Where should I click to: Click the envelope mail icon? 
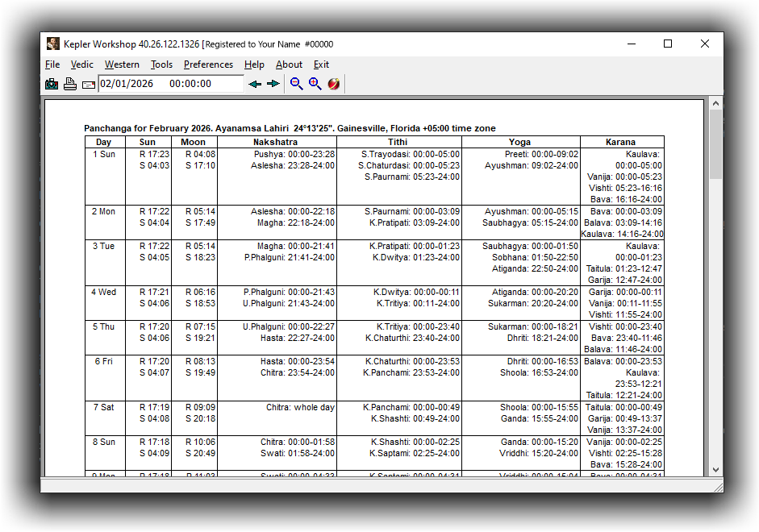click(x=88, y=84)
